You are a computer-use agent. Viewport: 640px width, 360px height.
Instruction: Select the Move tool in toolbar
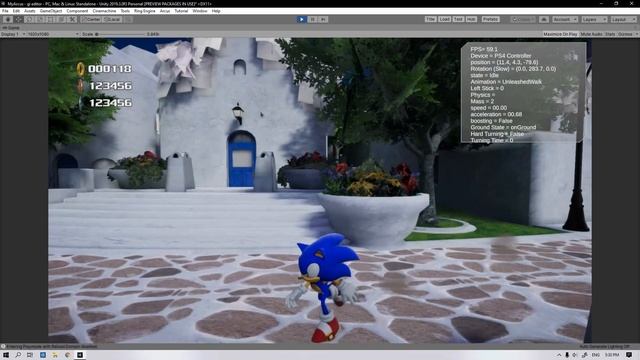(x=18, y=19)
